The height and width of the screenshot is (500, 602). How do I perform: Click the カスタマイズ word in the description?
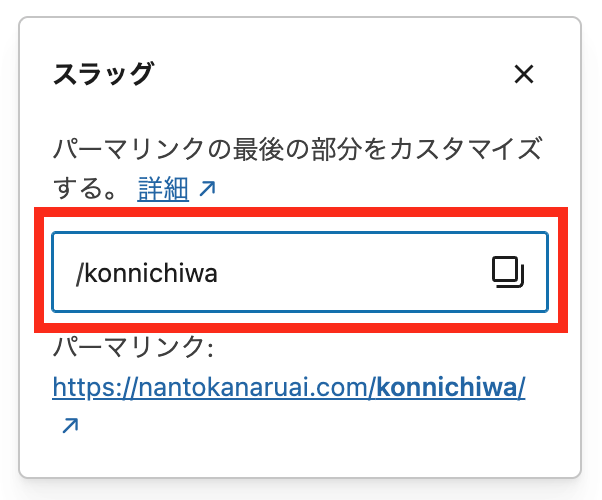point(465,149)
